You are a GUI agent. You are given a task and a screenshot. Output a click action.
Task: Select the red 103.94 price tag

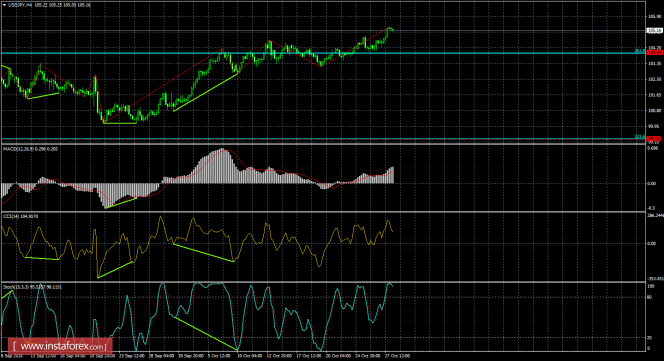click(x=654, y=53)
